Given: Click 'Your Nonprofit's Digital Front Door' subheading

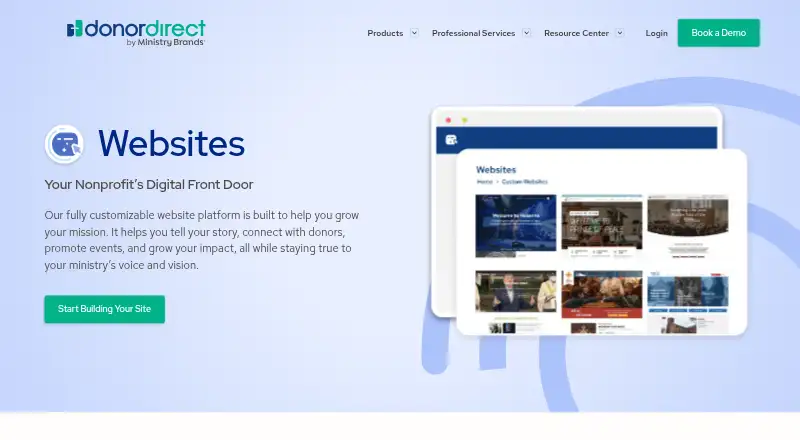Looking at the screenshot, I should [148, 184].
